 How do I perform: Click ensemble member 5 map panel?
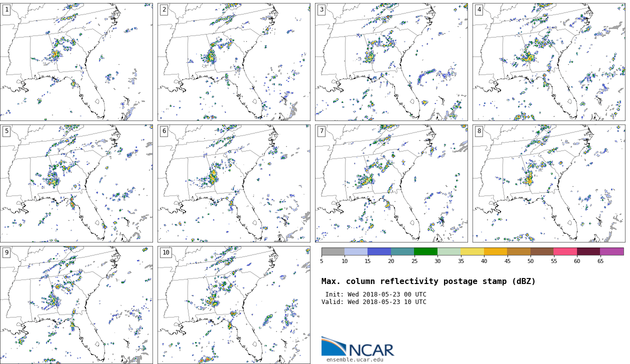[76, 183]
